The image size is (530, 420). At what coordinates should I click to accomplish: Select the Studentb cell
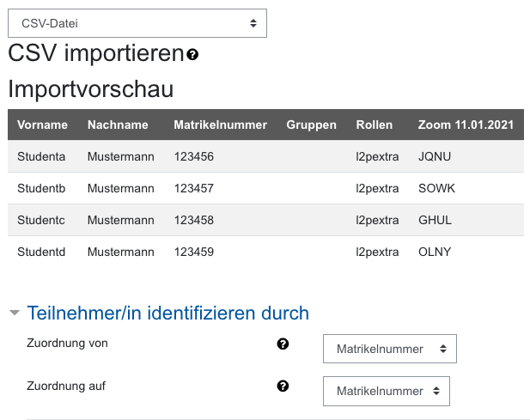pos(41,188)
